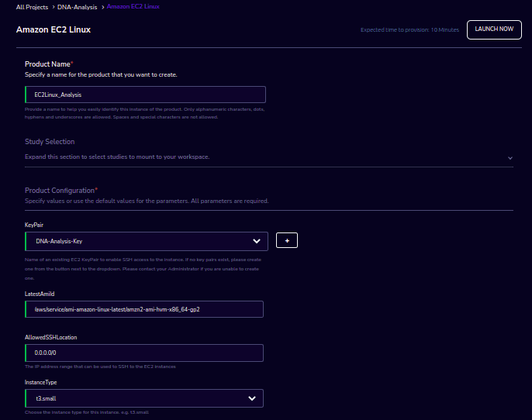Open the KeyPair dropdown
Screen dimensions: 532x420
click(x=147, y=241)
